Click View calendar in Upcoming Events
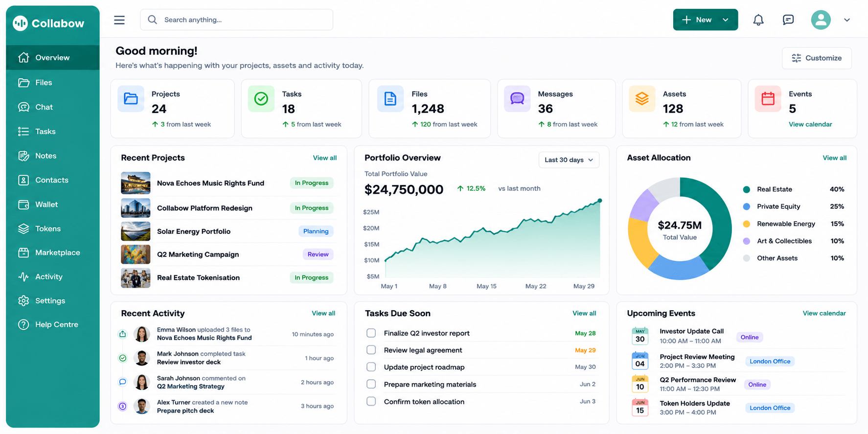Image resolution: width=868 pixels, height=434 pixels. [824, 313]
